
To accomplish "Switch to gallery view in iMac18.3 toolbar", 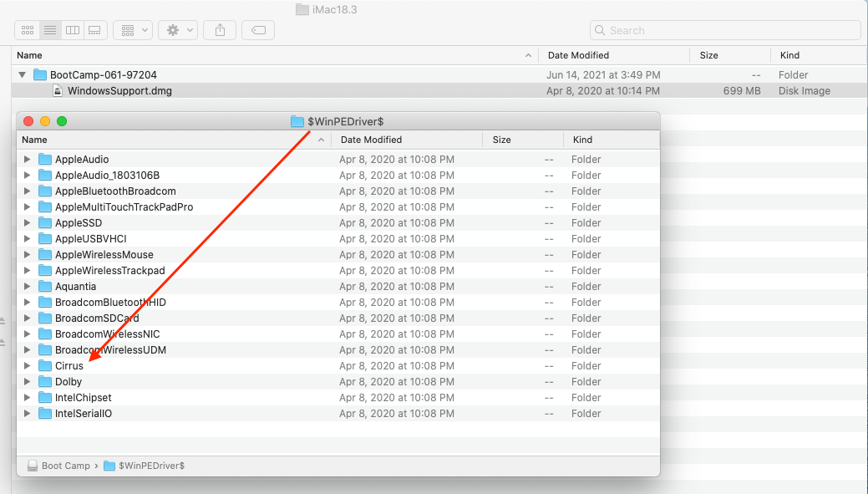I will 94,30.
